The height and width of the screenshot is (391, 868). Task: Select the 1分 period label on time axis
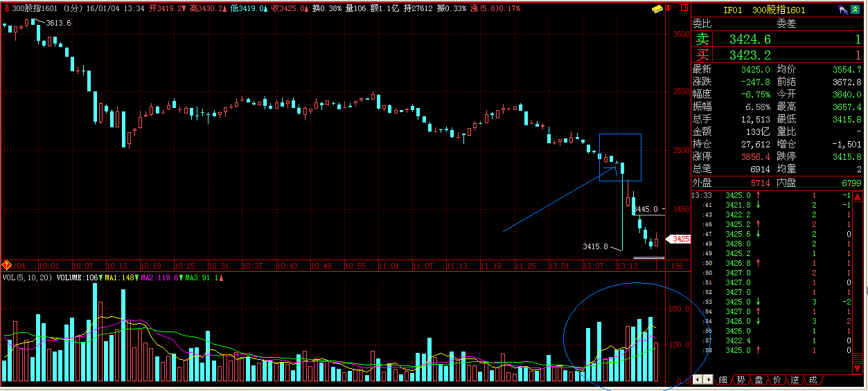[x=678, y=266]
